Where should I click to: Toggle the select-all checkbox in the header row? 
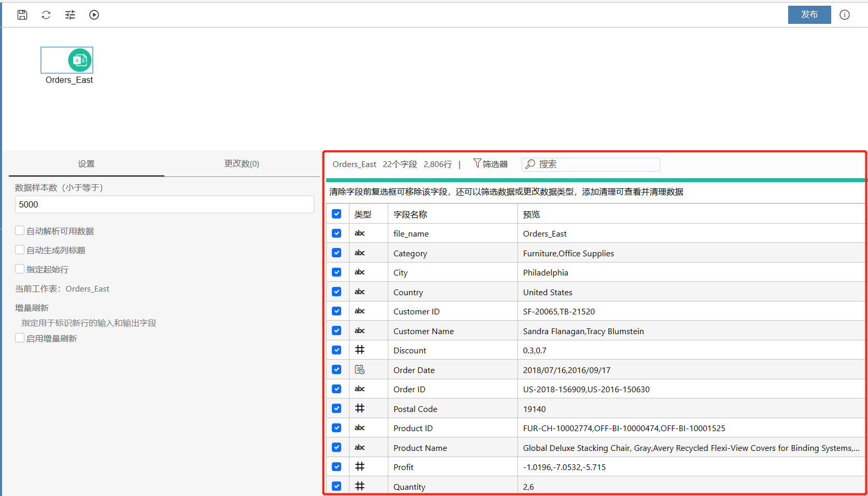click(337, 214)
